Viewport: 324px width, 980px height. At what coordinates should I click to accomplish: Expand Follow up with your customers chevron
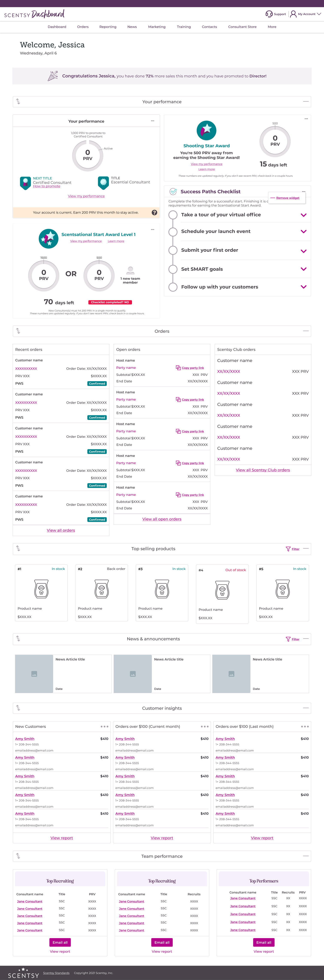(303, 287)
